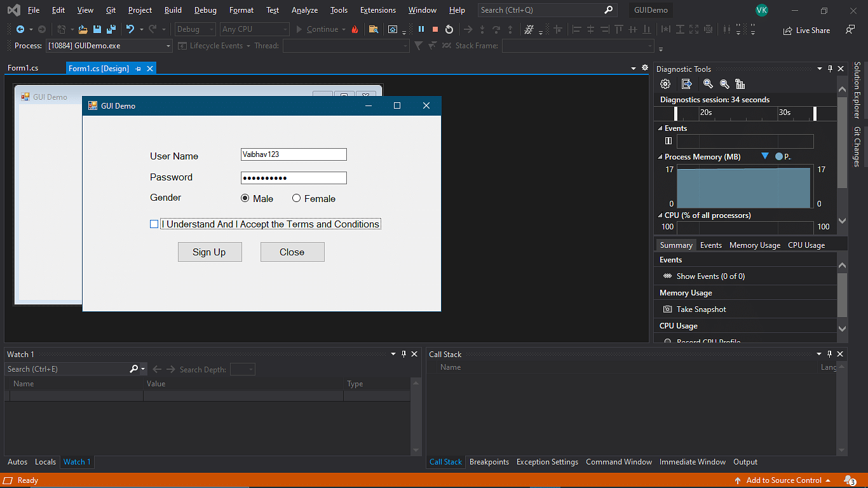Collapse the CPU graph section
The image size is (868, 488).
(660, 215)
